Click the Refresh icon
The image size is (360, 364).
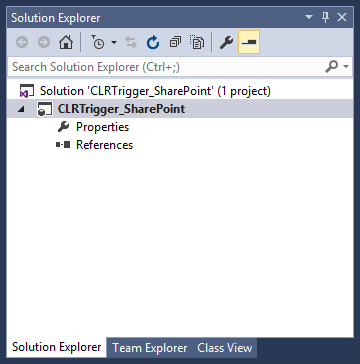click(153, 42)
